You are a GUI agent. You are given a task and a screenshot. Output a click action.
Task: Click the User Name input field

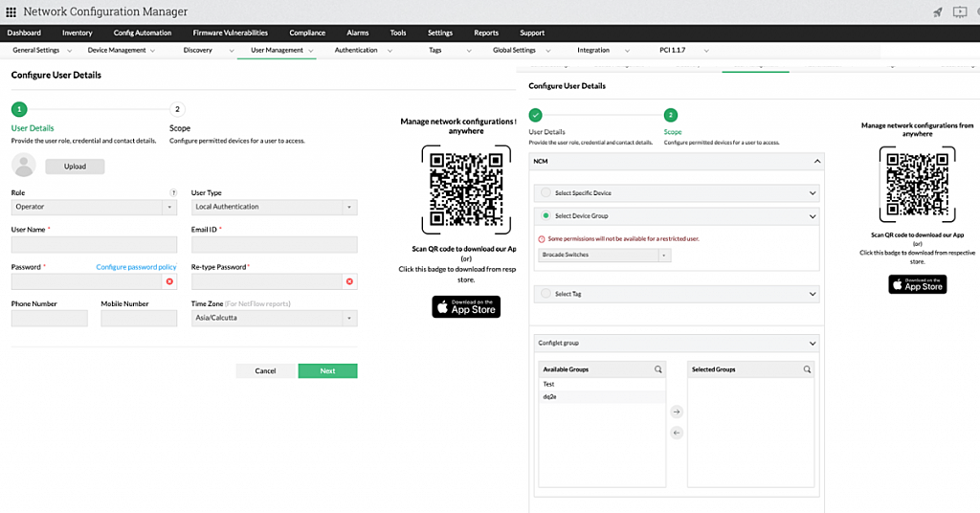94,245
